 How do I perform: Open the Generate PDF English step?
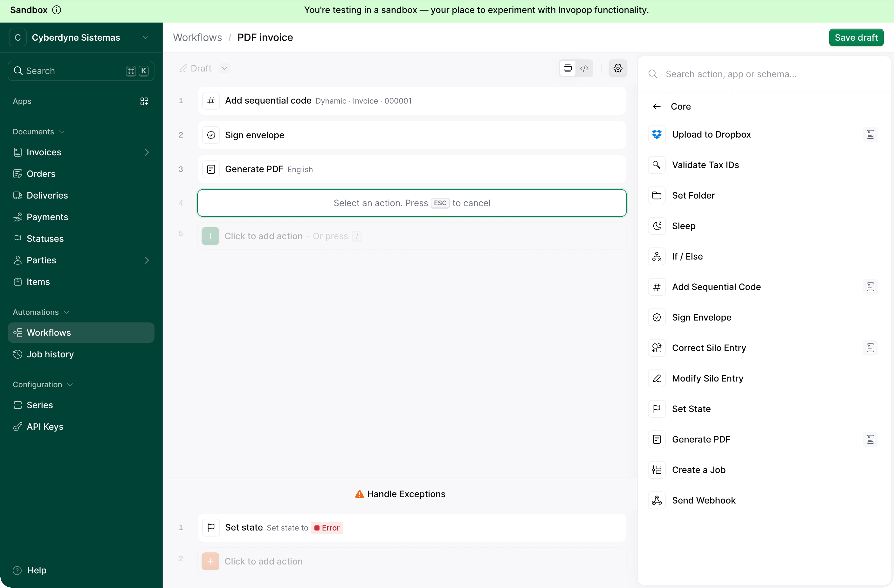[412, 169]
